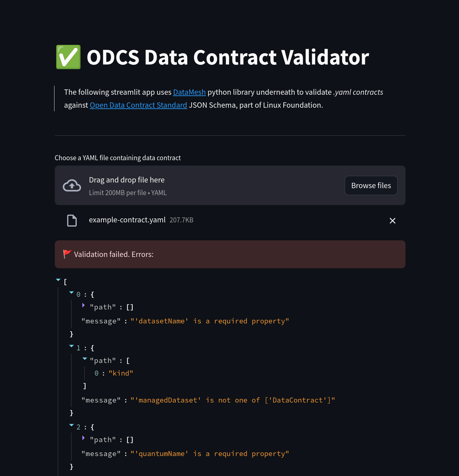Screen dimensions: 459x476
Task: Click the green checkmark emoji in title
Action: 68,57
